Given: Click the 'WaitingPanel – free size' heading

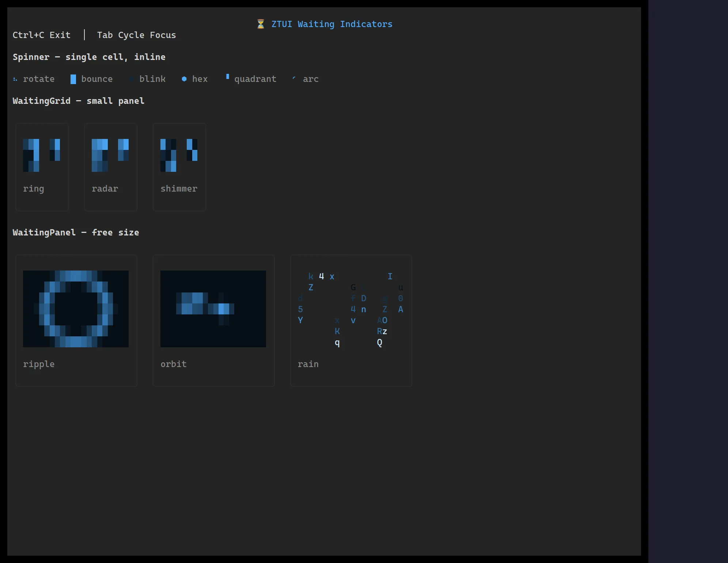Looking at the screenshot, I should point(76,233).
